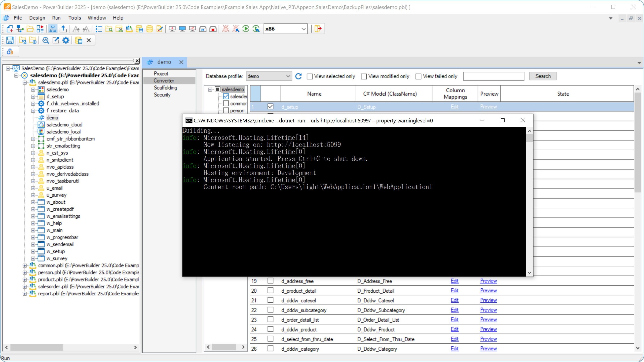
Task: Open the File menu
Action: coord(18,18)
